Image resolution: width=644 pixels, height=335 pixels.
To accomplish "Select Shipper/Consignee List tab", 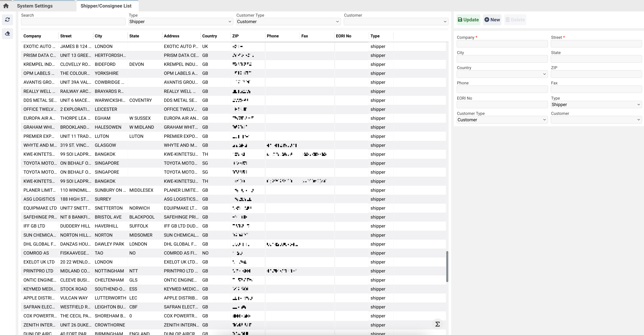I will 106,6.
